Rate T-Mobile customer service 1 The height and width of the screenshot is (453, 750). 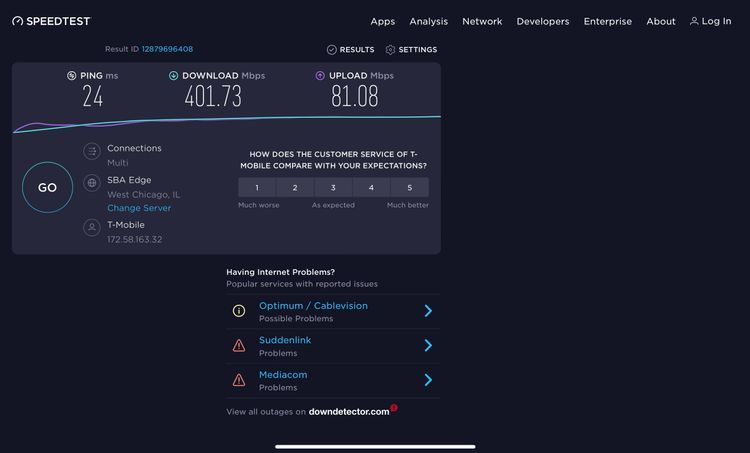pyautogui.click(x=257, y=188)
